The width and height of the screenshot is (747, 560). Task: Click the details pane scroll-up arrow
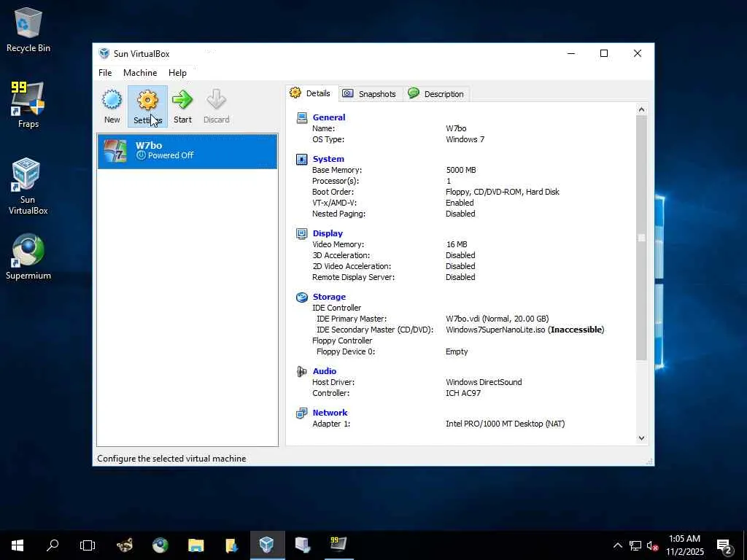tap(641, 109)
